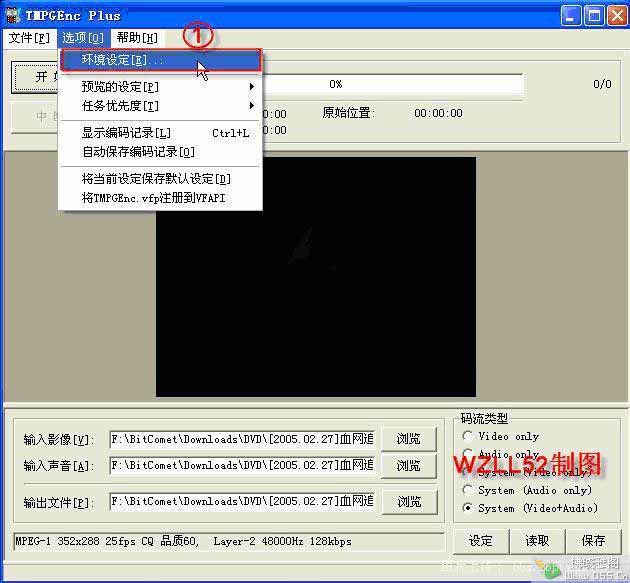The image size is (630, 583).
Task: Click the 输出文件[P] path field
Action: click(242, 501)
